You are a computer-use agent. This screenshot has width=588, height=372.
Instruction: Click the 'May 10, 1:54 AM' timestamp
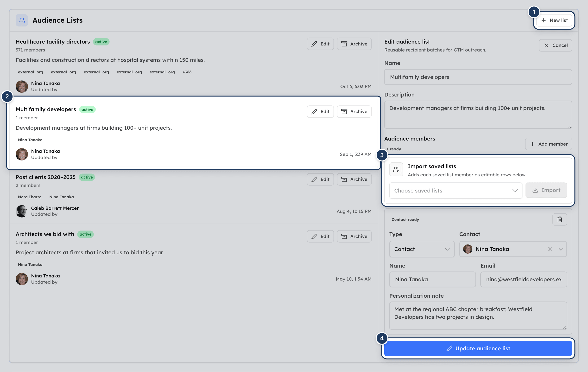[x=353, y=279]
